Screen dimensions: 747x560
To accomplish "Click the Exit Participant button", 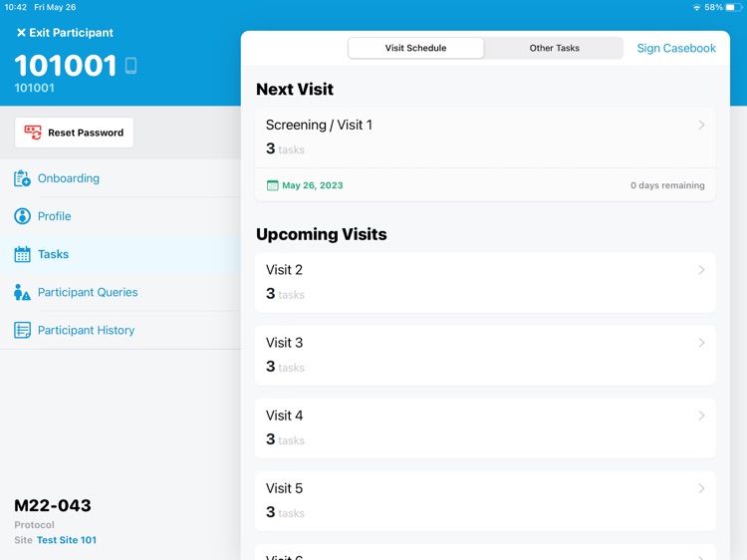I will pyautogui.click(x=66, y=33).
